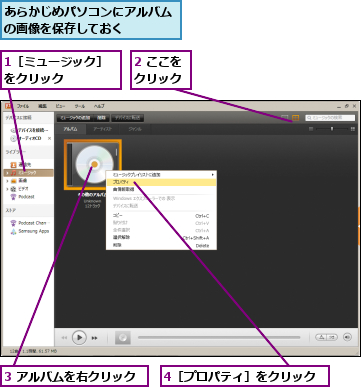This screenshot has height=387, width=361.
Task: Click the playback progress bar
Action: [219, 338]
